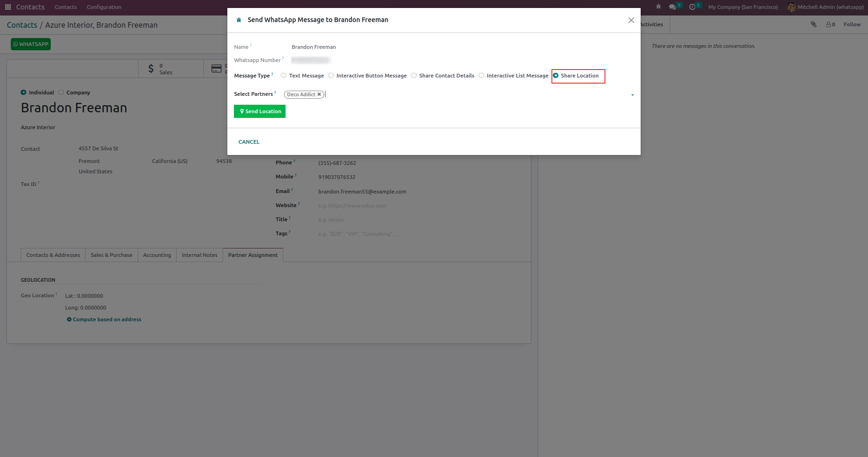The height and width of the screenshot is (457, 868).
Task: Choose the Individual radio button
Action: (23, 93)
